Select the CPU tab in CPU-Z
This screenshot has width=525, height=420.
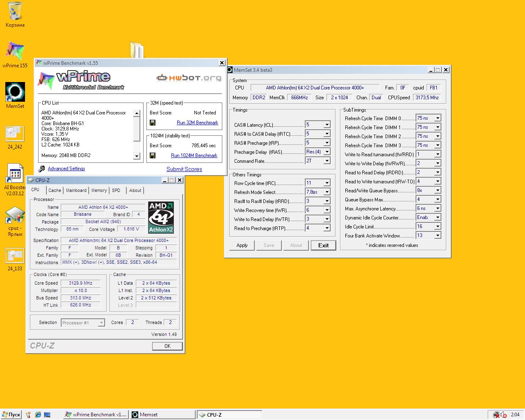[x=36, y=189]
